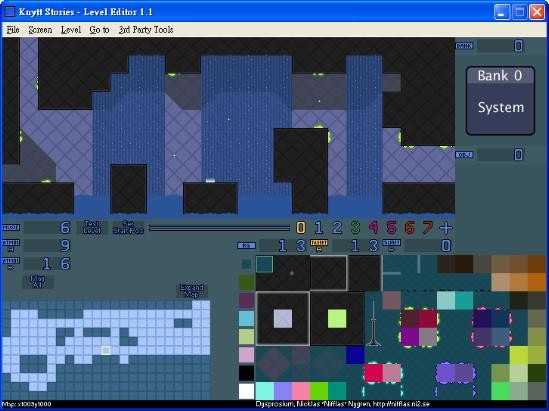The height and width of the screenshot is (411, 549).
Task: Pick the purple swatch in the left column
Action: (246, 300)
